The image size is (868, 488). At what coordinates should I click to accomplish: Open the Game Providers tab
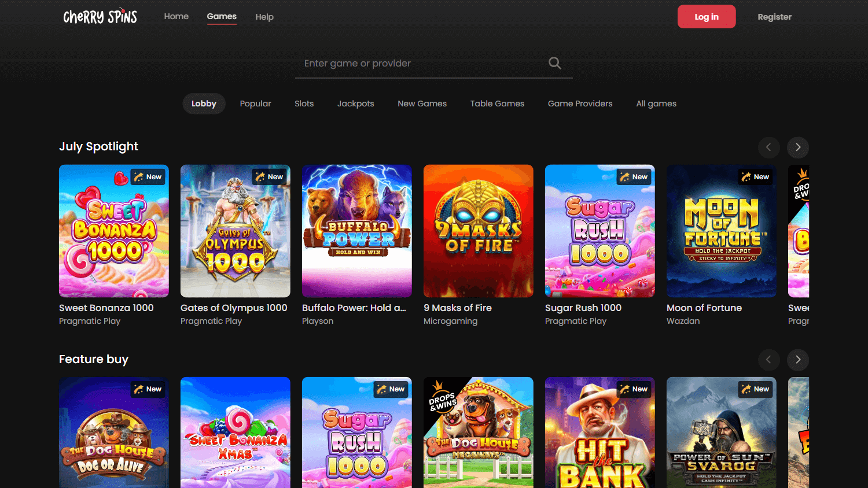[x=580, y=104]
